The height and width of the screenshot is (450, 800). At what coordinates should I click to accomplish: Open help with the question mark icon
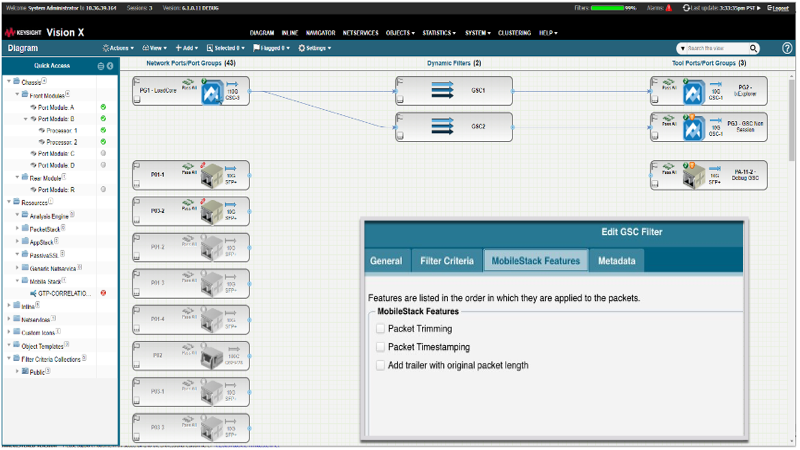(x=787, y=48)
